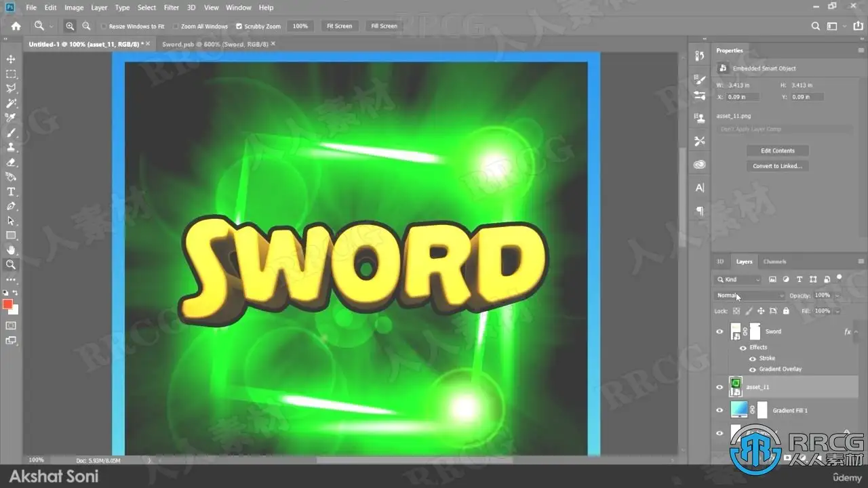Image resolution: width=868 pixels, height=488 pixels.
Task: Select the Horizontal Type tool
Action: tap(11, 192)
